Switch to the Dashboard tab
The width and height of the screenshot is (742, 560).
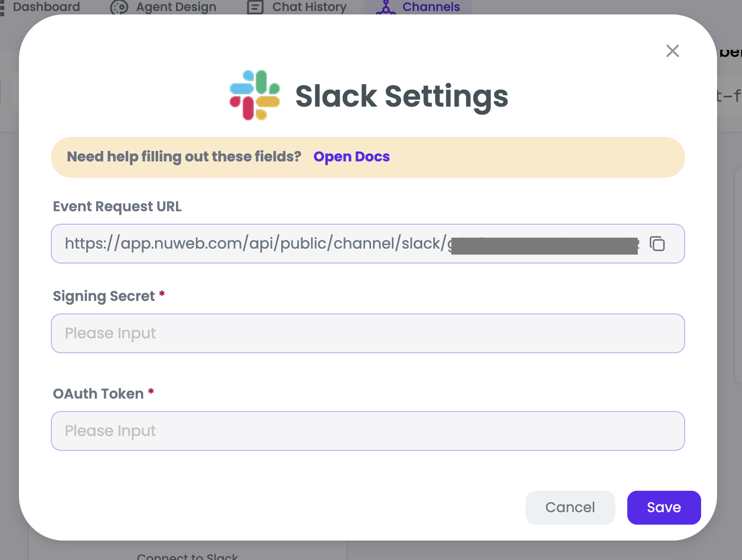pos(46,7)
